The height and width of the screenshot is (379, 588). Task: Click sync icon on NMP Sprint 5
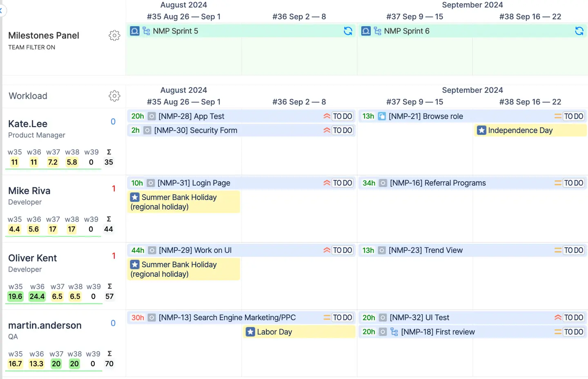[x=348, y=31]
